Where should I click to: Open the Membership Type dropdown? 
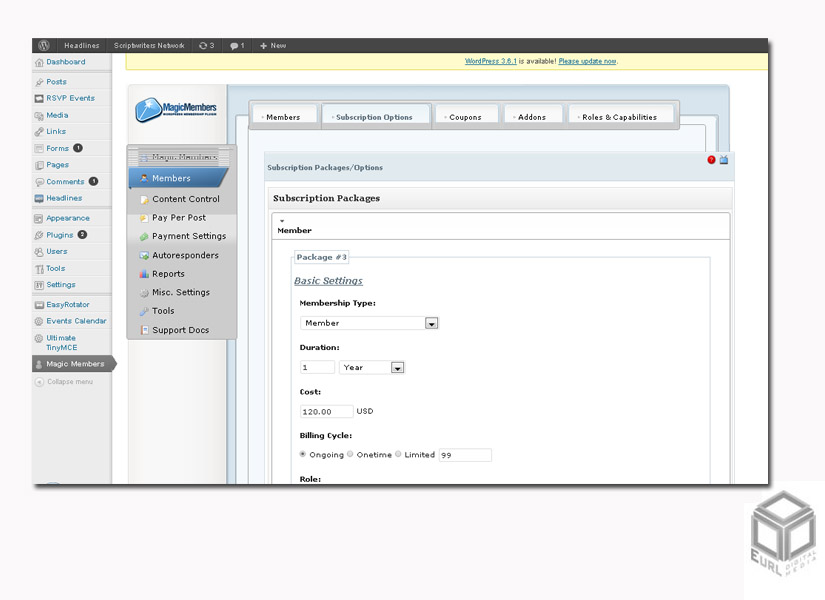[x=369, y=323]
